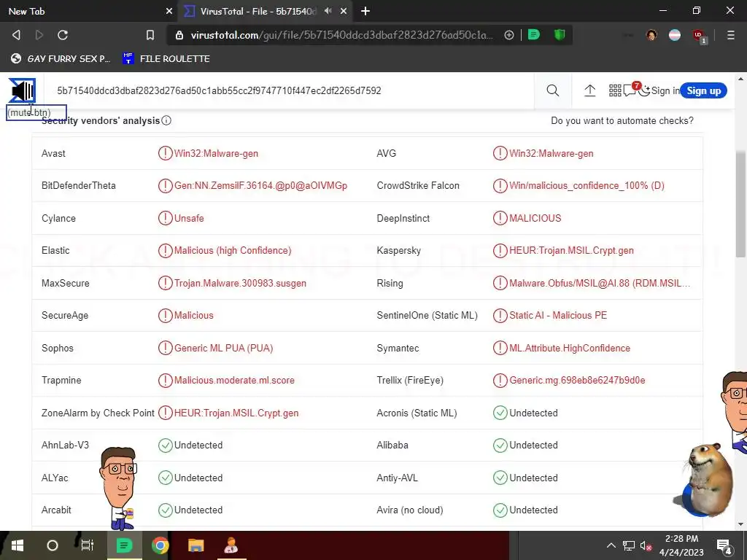Screen dimensions: 747x560
Task: Click Kaspersky HEUR:Trojan.MSIL.Crypt.gen result
Action: click(571, 251)
